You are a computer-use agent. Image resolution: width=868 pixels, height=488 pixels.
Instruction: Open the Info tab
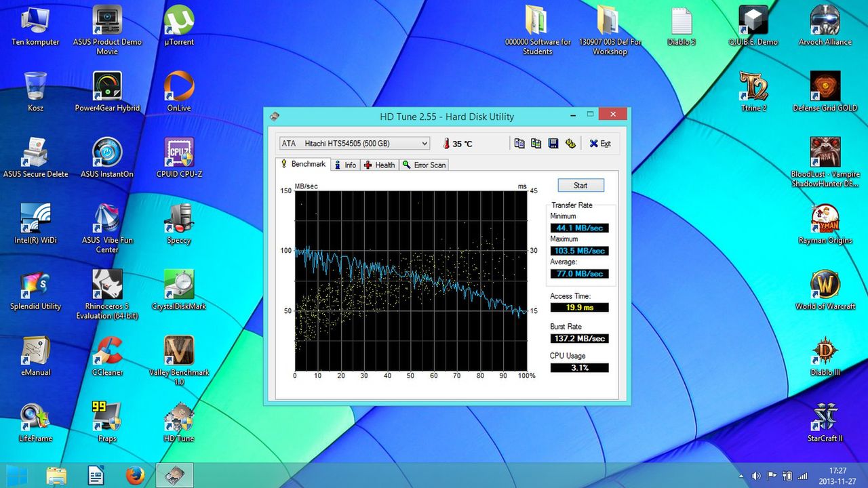pos(345,165)
